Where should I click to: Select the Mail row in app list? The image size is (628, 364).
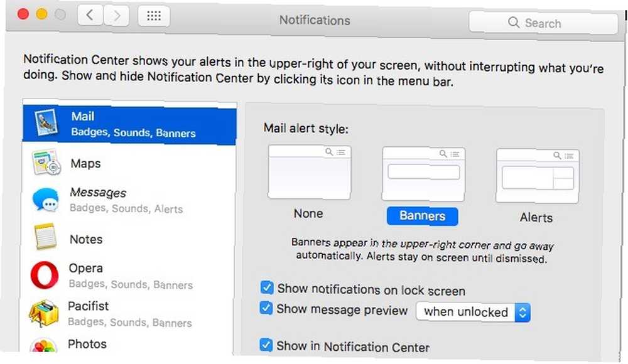click(129, 124)
